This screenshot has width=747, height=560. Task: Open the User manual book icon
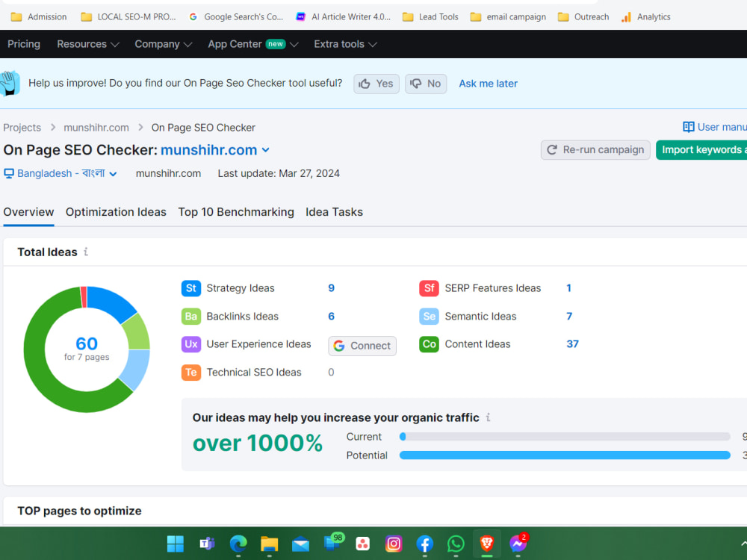(x=689, y=127)
